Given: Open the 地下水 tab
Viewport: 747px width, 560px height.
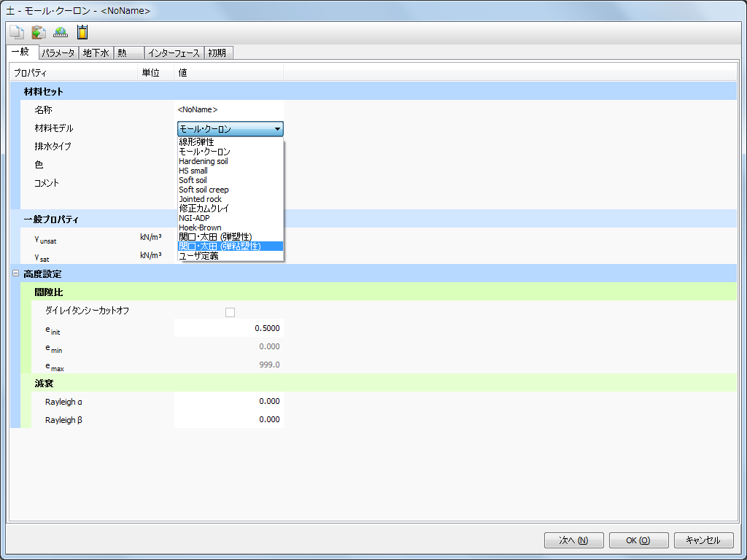Looking at the screenshot, I should (96, 53).
